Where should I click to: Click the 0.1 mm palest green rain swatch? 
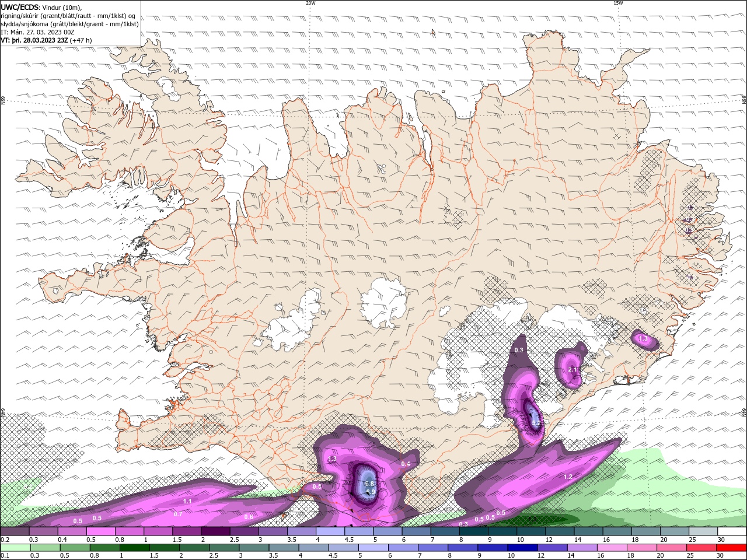(16, 548)
